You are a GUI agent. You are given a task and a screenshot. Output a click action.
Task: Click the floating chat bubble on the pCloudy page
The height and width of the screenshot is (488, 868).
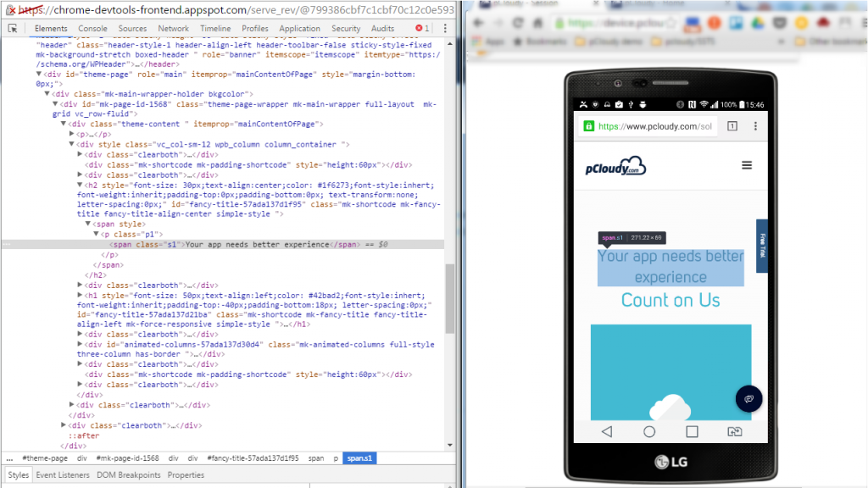click(748, 398)
